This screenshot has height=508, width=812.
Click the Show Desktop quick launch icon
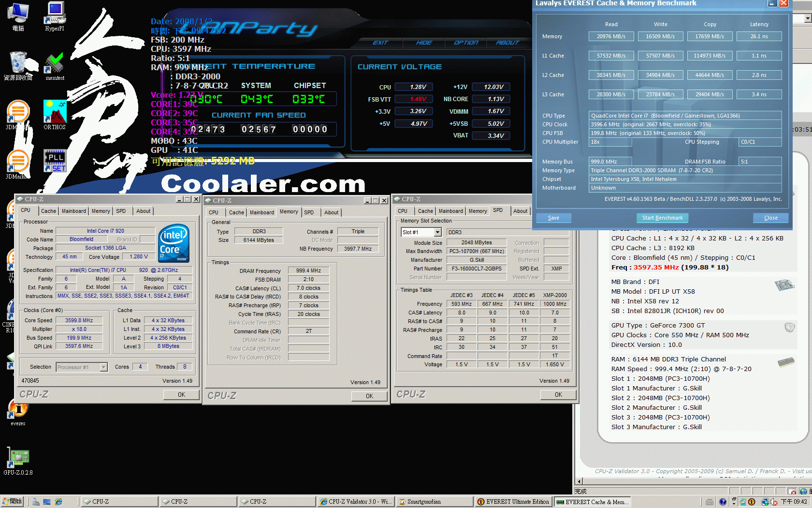coord(47,502)
